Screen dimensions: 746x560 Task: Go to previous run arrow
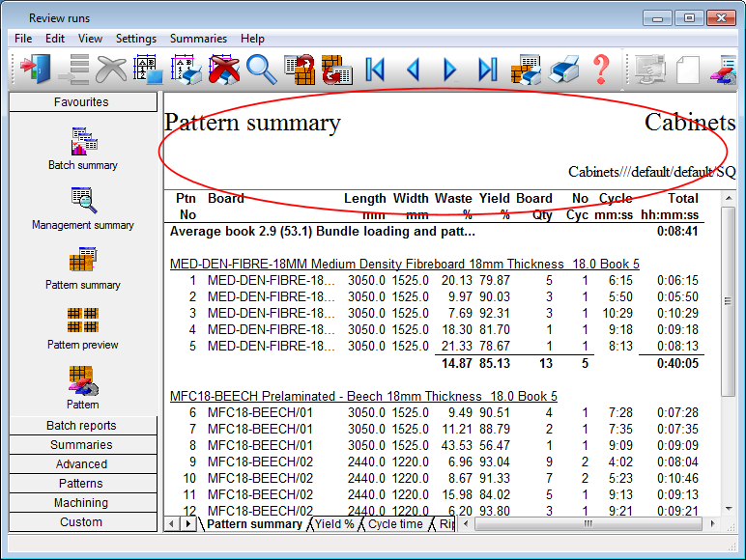click(413, 70)
